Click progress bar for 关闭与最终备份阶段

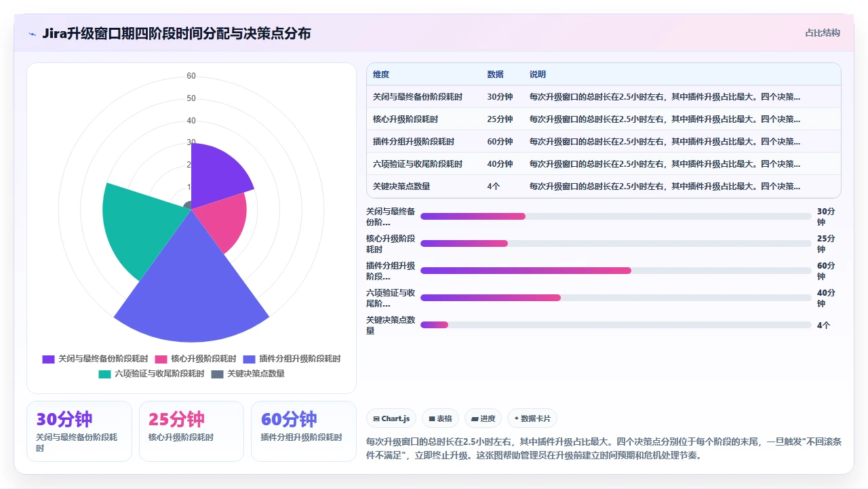(x=616, y=216)
